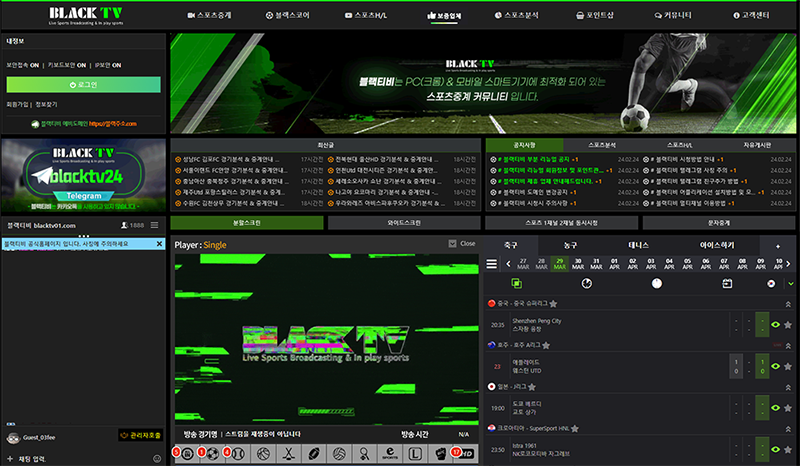Open the 스포츠중계 top menu
The height and width of the screenshot is (466, 800).
point(209,15)
